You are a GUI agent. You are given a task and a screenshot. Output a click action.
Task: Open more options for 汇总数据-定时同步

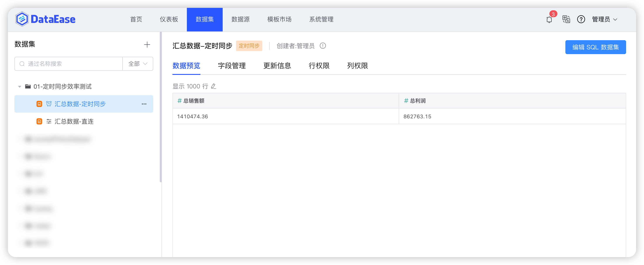tap(144, 104)
